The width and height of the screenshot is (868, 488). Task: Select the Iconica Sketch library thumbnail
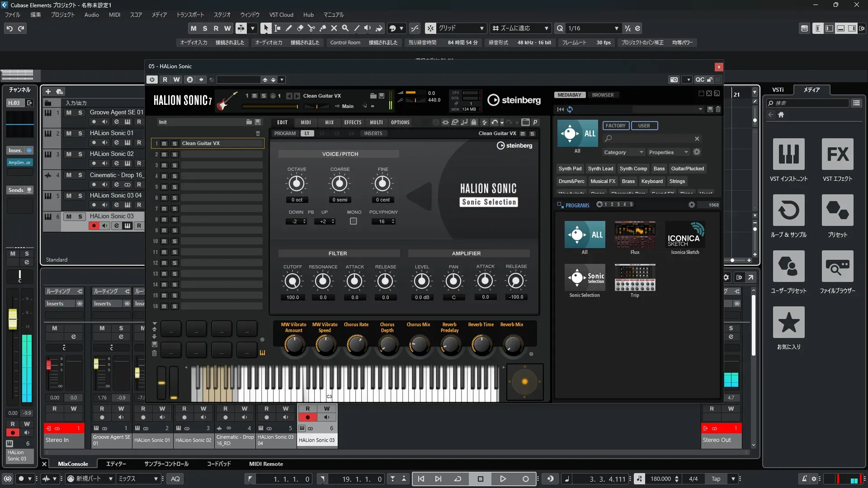click(684, 235)
